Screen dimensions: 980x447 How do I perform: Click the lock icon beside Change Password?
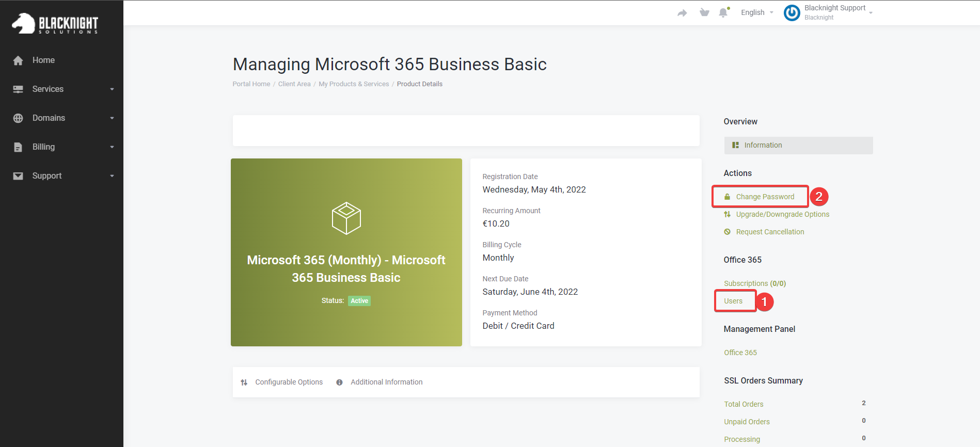(727, 197)
